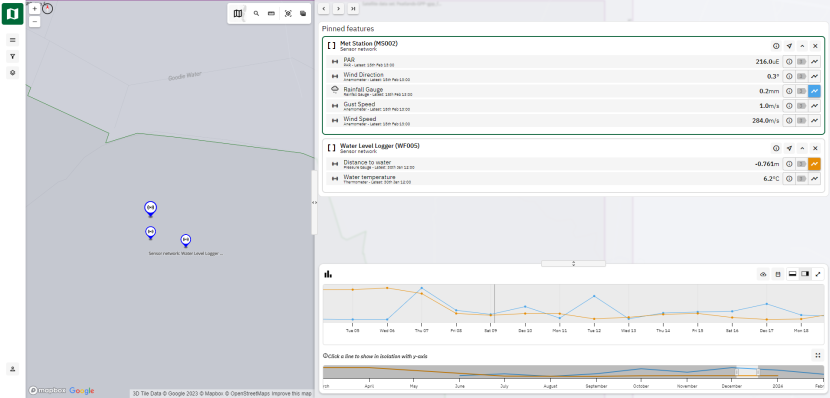830x398 pixels.
Task: Click the map panel vertical collapse handle
Action: tap(314, 202)
